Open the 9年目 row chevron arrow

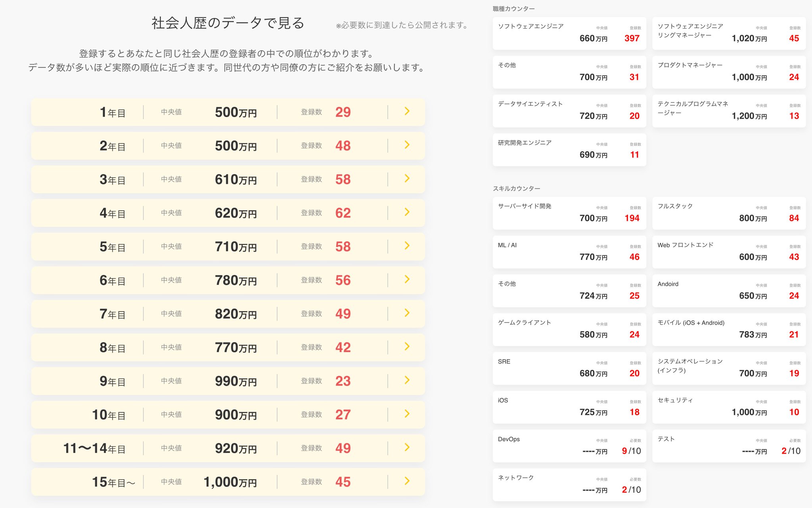[x=407, y=381]
